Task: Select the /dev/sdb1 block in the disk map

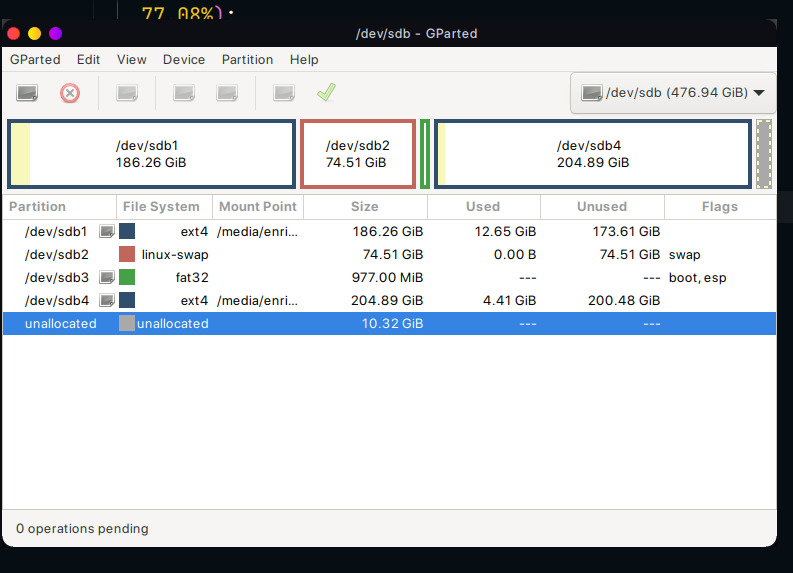Action: tap(151, 154)
